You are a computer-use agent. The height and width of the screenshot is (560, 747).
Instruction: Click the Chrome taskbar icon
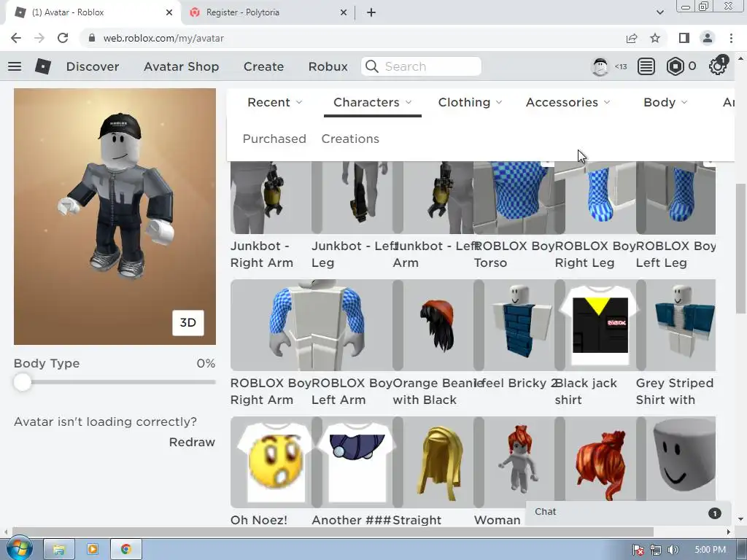[x=125, y=550]
